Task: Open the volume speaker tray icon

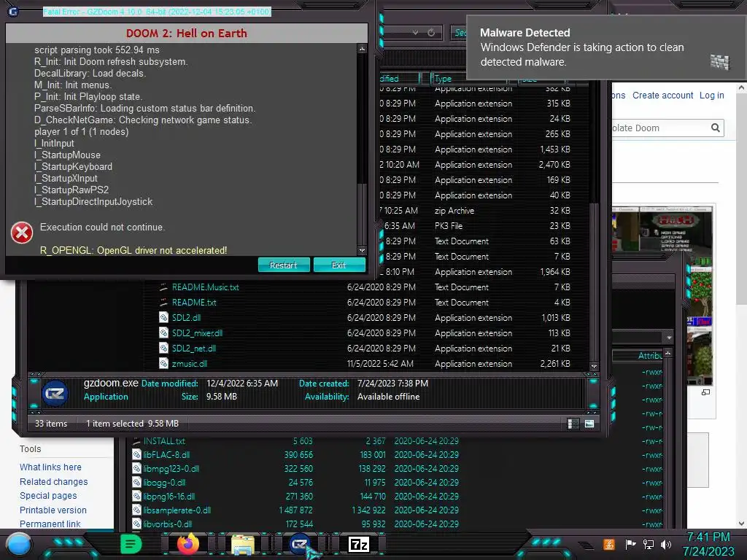Action: pos(666,544)
